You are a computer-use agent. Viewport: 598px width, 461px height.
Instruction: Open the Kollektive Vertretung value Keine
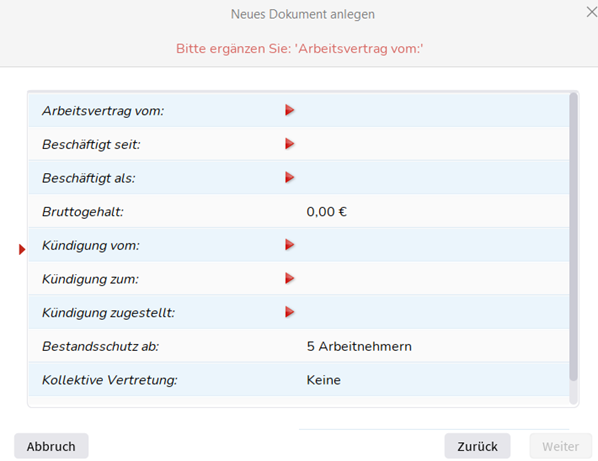tap(323, 380)
